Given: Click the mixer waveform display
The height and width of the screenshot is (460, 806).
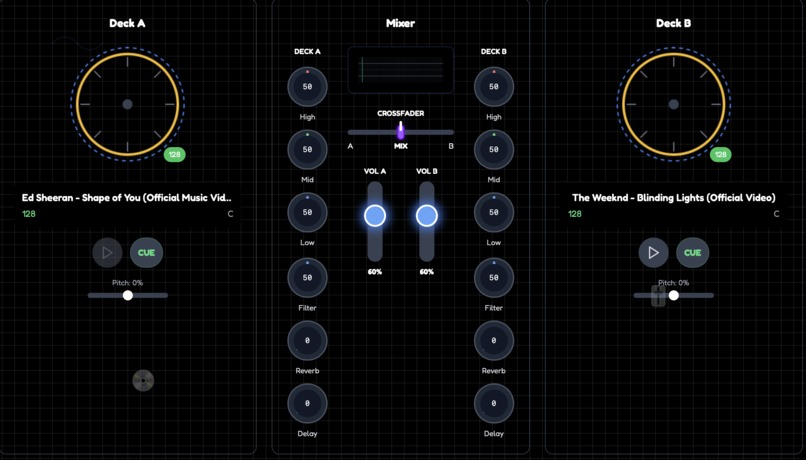Looking at the screenshot, I should click(x=400, y=70).
